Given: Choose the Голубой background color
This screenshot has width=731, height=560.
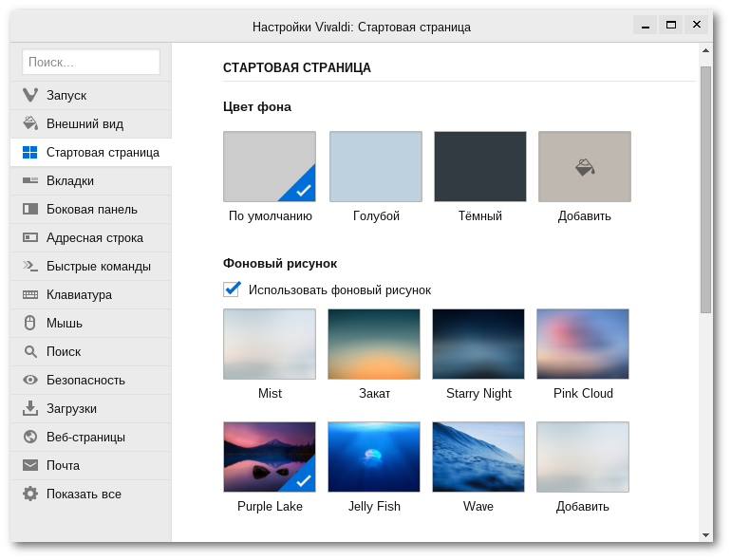Looking at the screenshot, I should coord(376,166).
